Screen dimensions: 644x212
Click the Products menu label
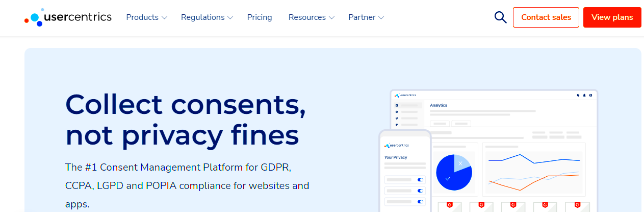tap(142, 17)
